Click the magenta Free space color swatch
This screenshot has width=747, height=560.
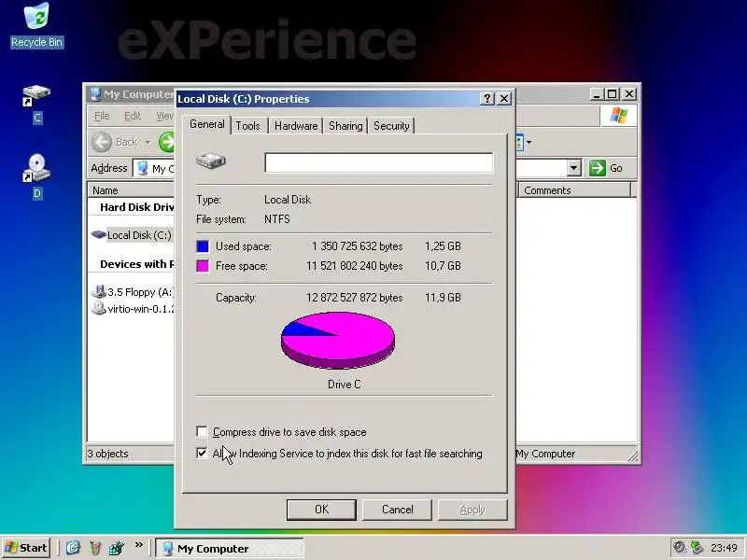(x=203, y=266)
